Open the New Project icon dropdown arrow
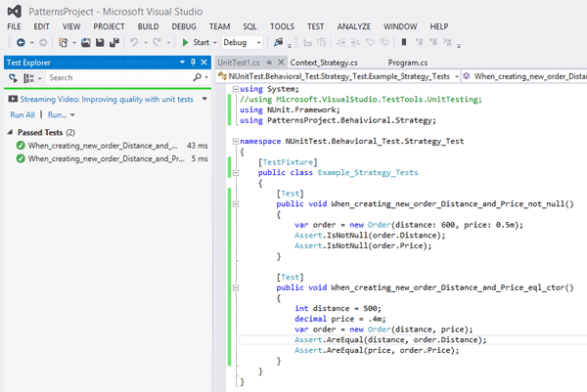The height and width of the screenshot is (392, 587). click(74, 43)
